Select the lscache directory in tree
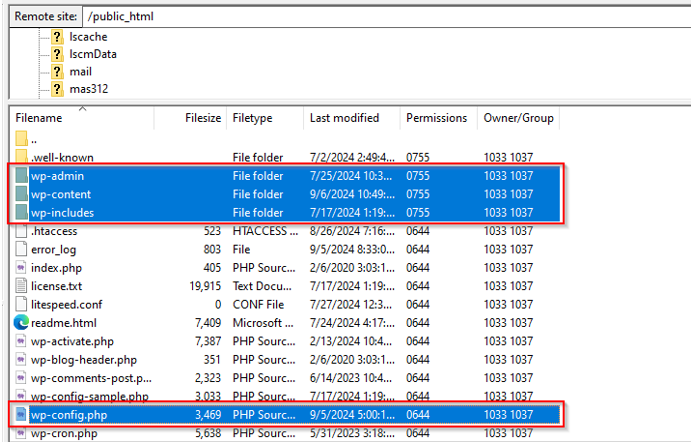This screenshot has width=692, height=444. [x=88, y=37]
